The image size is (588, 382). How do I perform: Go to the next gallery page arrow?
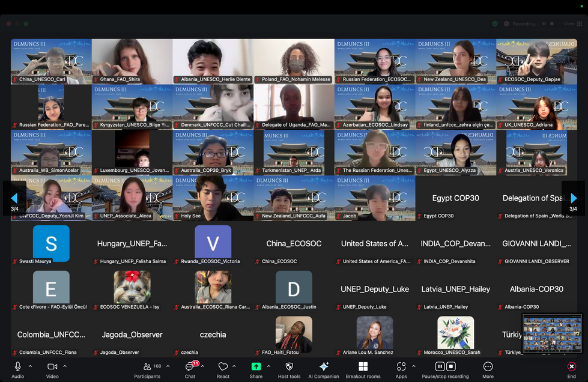[575, 198]
